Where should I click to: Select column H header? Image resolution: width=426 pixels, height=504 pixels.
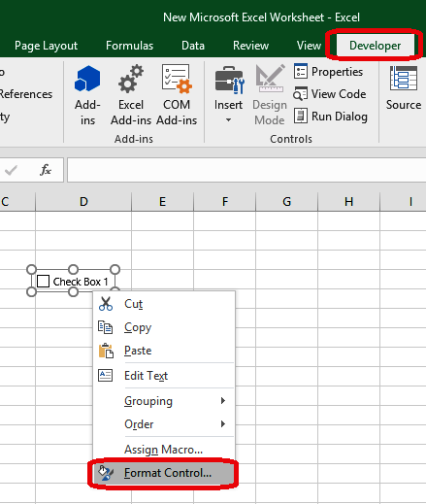click(x=348, y=202)
